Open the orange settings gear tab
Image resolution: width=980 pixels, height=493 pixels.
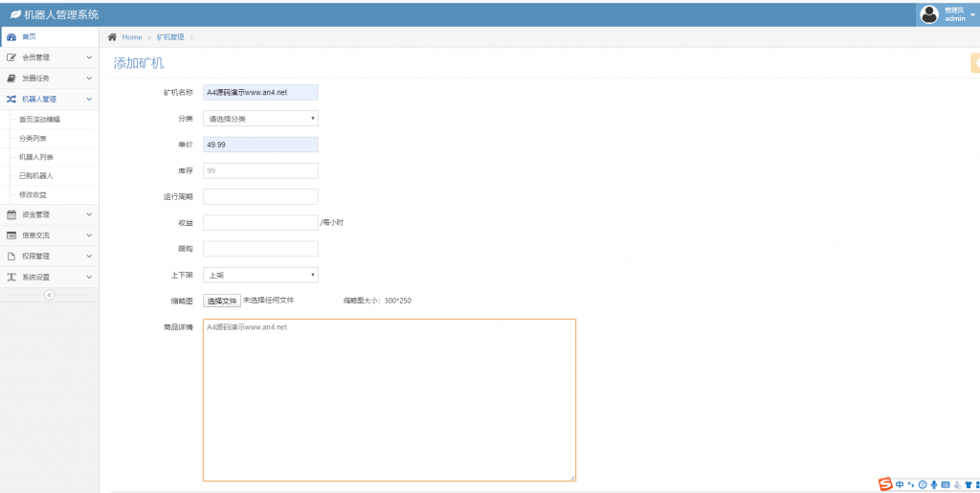point(974,63)
